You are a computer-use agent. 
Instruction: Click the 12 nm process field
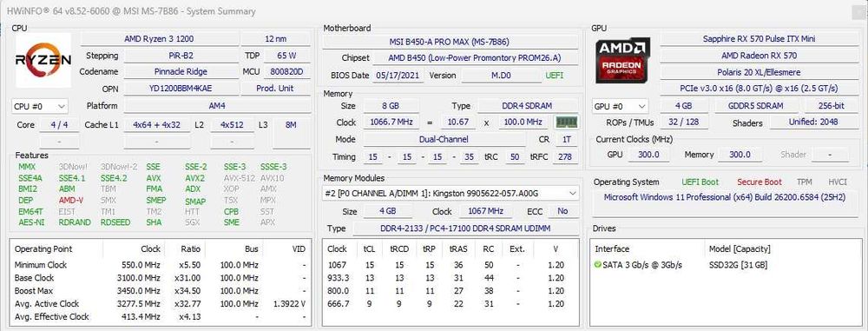[x=276, y=39]
